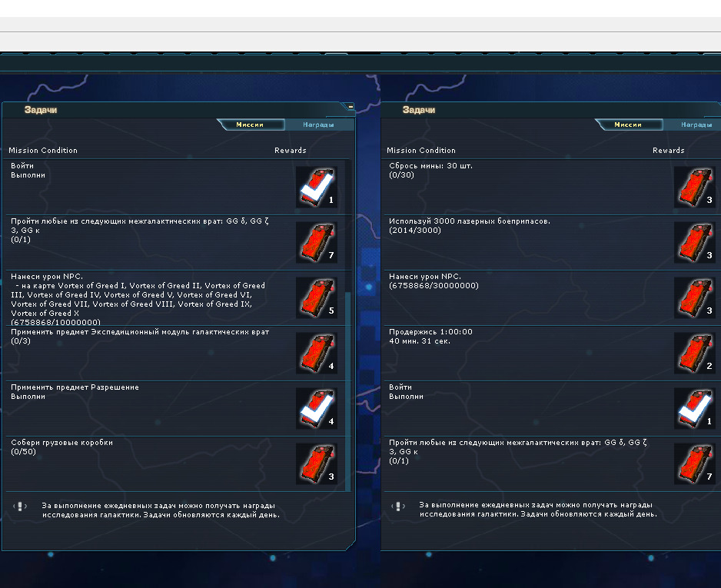Minimize the left Задачи panel
This screenshot has width=721, height=588.
(351, 107)
